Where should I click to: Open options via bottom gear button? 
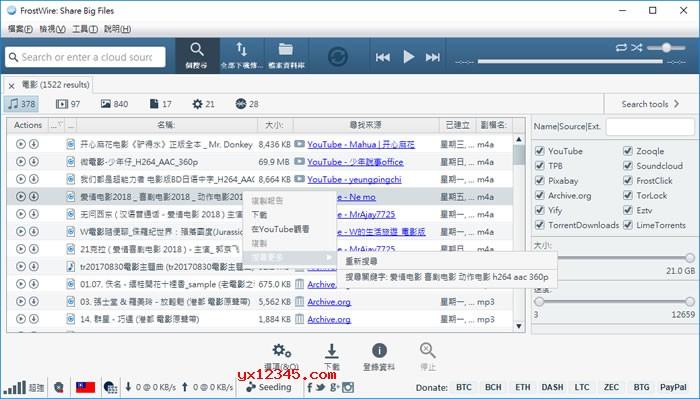click(x=282, y=357)
